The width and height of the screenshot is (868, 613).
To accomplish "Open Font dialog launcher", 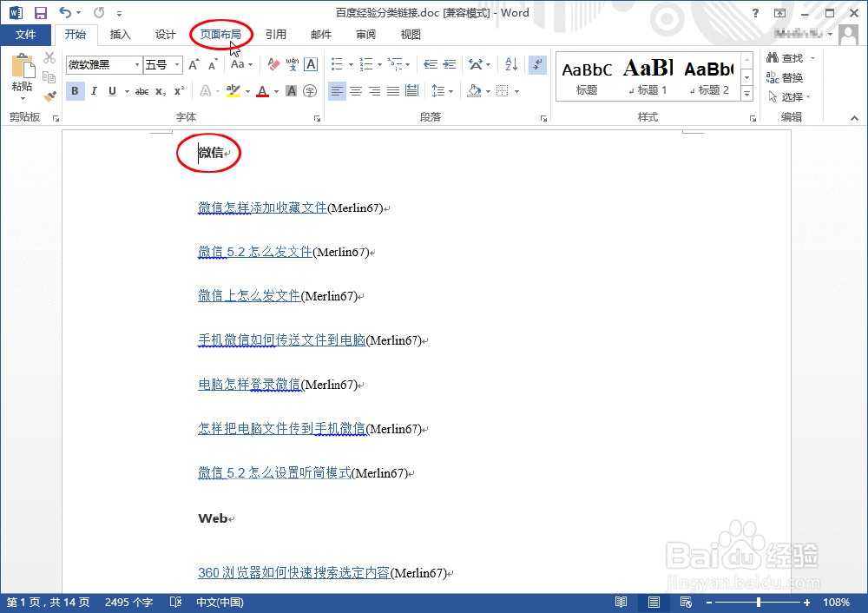I will click(317, 118).
